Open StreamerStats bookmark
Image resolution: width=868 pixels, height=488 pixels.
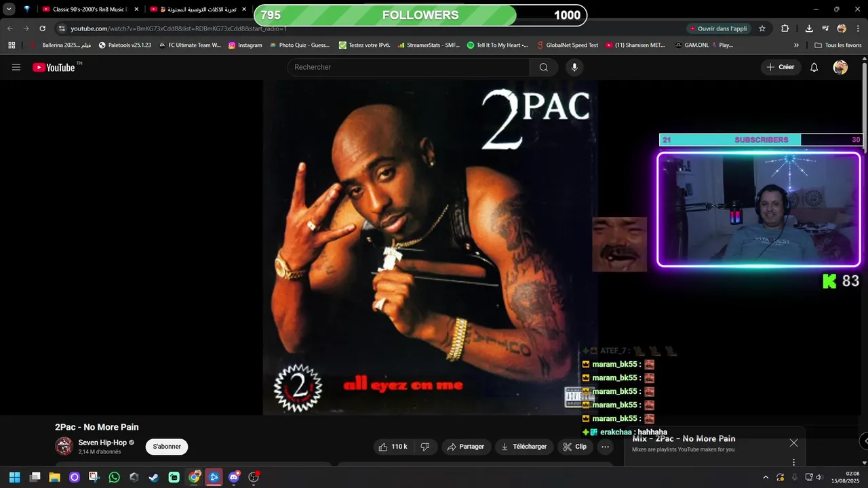429,45
